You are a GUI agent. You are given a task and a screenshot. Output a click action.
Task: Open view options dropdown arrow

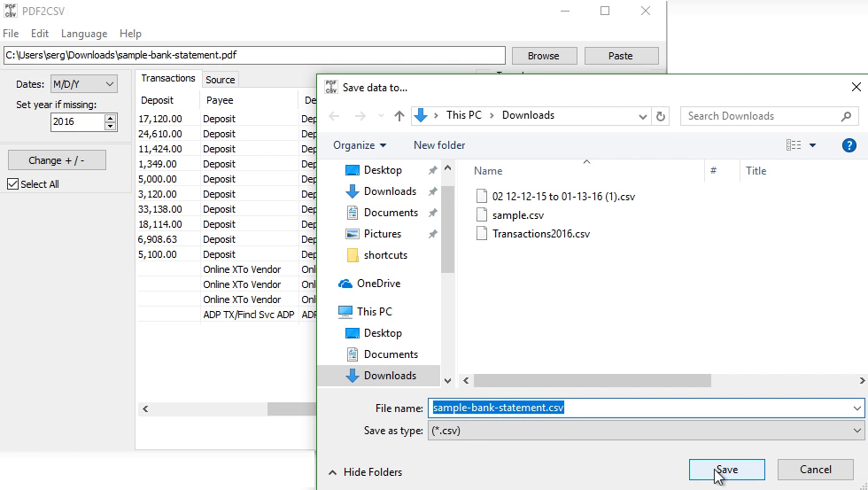812,145
